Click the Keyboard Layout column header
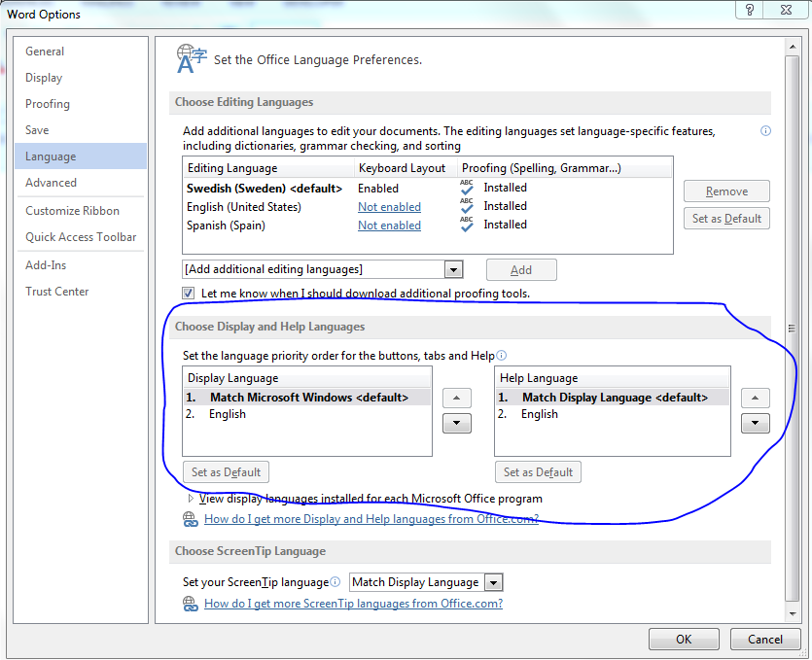 [406, 168]
